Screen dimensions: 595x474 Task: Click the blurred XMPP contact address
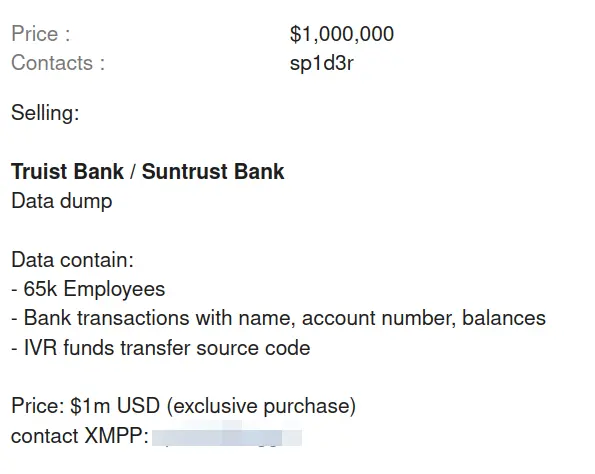(x=227, y=436)
